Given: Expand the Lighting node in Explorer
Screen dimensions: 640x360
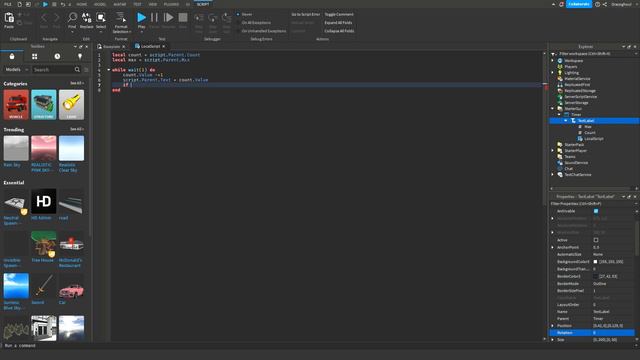Looking at the screenshot, I should click(x=553, y=73).
